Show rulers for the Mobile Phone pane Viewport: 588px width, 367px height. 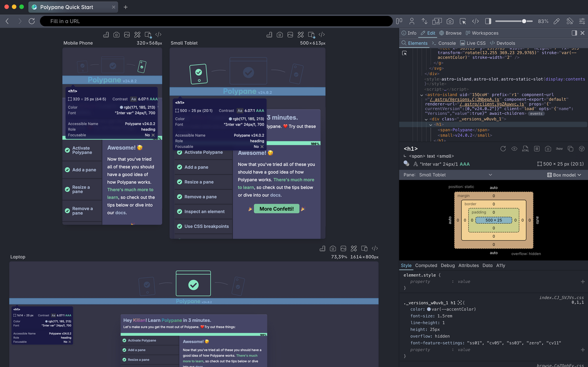coord(106,35)
